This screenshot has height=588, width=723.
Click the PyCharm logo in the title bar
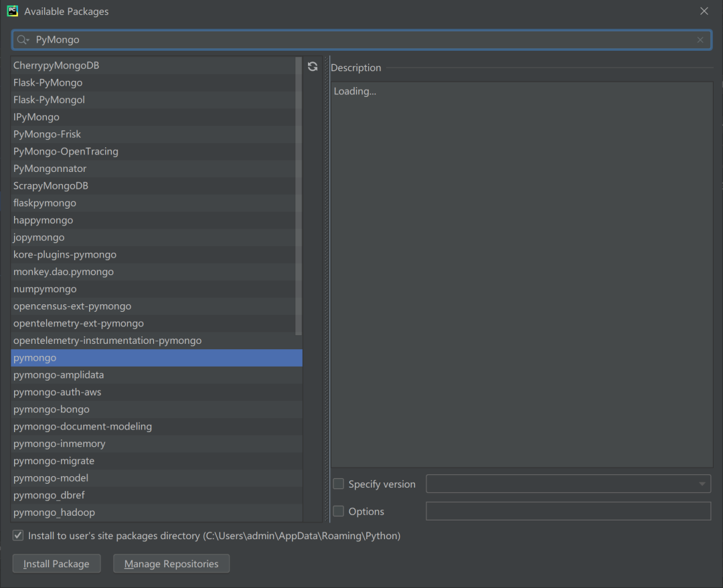point(13,11)
